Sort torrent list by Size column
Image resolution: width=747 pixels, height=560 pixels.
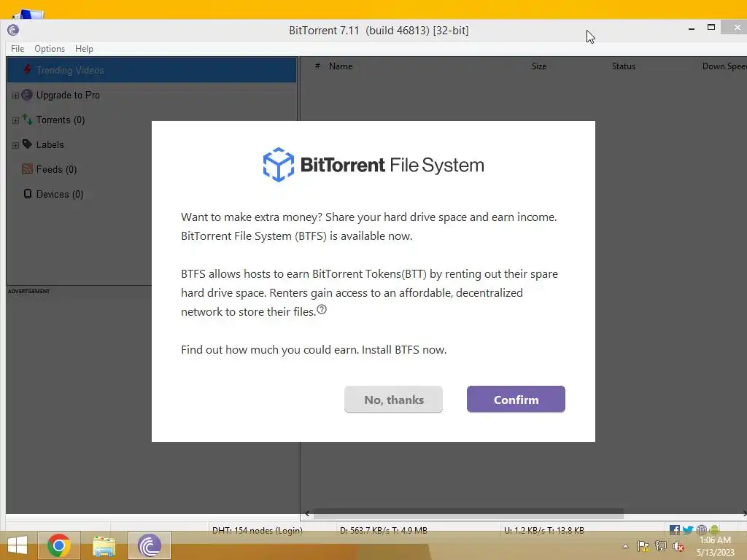[539, 66]
